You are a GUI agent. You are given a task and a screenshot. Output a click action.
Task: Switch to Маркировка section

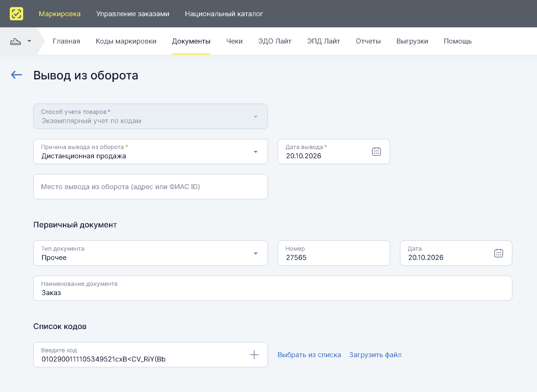60,14
